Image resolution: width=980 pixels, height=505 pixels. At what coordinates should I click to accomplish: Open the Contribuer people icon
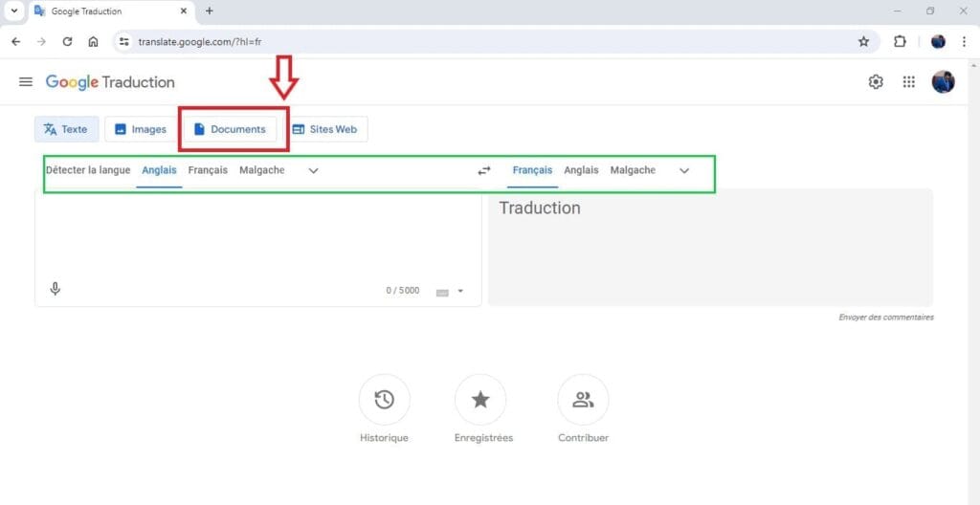click(x=583, y=400)
